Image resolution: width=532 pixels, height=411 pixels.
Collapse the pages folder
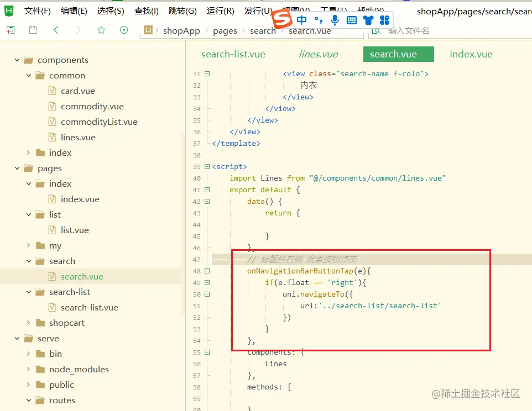[x=17, y=168]
